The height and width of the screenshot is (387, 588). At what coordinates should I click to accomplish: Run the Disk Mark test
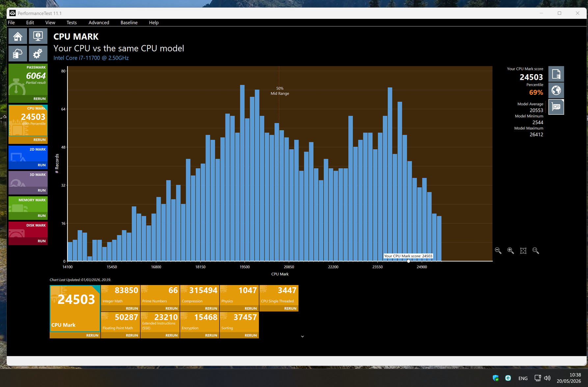(x=41, y=241)
